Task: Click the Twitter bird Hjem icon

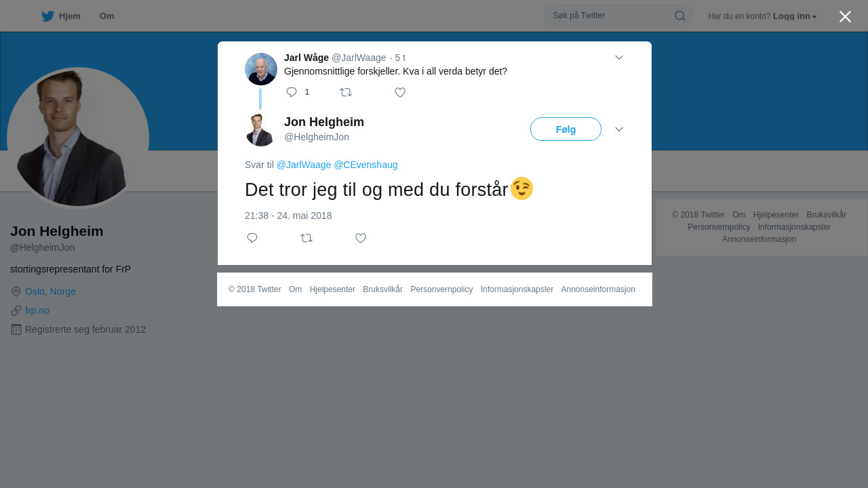Action: 47,16
